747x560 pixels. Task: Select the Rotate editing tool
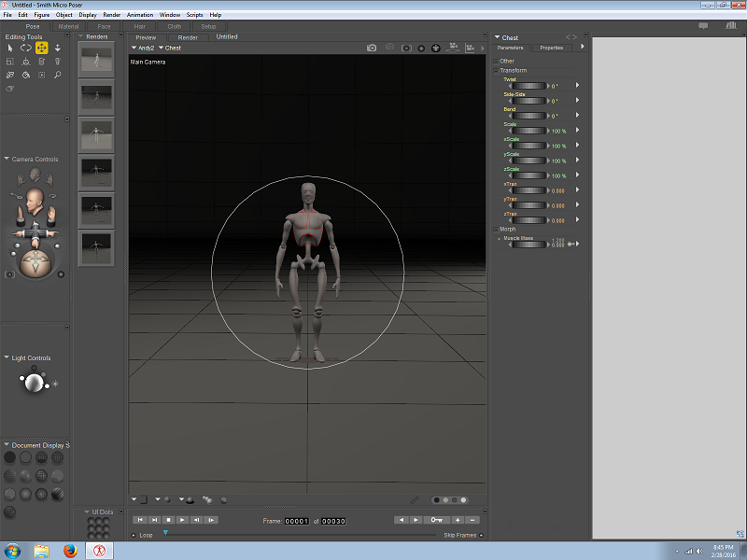click(x=26, y=48)
